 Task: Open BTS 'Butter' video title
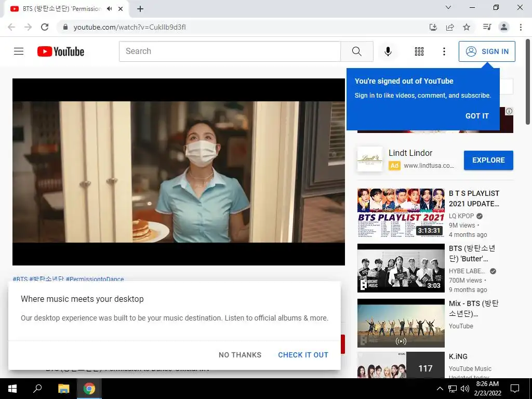(x=472, y=254)
